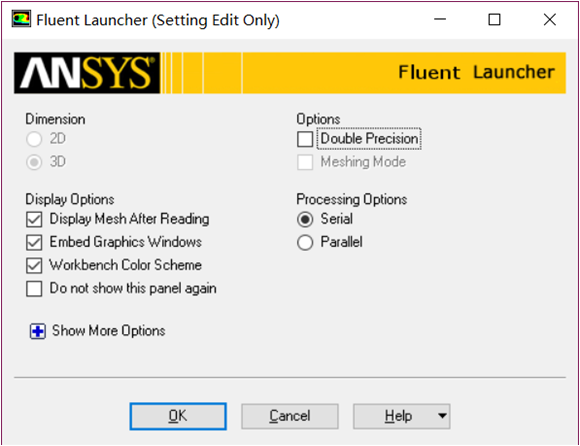Click the Fluent app icon in title bar
Image resolution: width=580 pixels, height=446 pixels.
21,19
